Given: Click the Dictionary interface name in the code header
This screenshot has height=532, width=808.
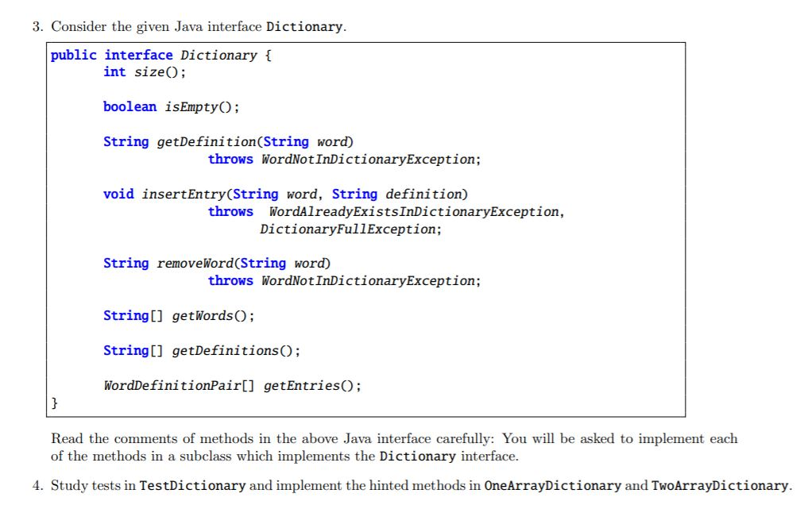Looking at the screenshot, I should click(x=218, y=55).
